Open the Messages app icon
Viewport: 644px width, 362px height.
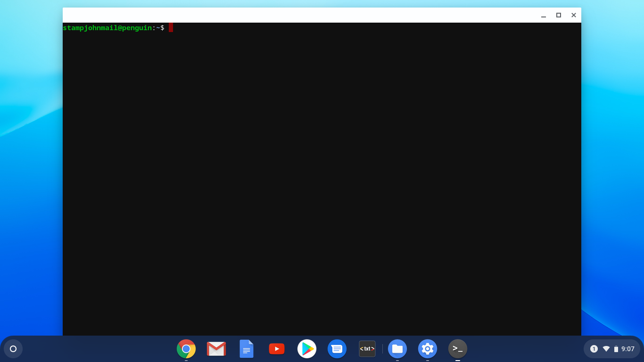click(x=337, y=349)
